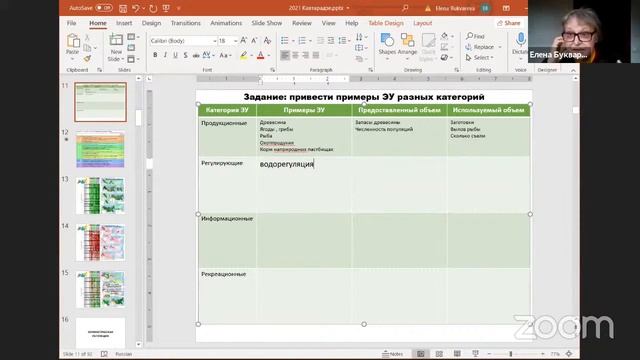Toggle Strikethrough formatting
Viewport: 640px width, 360px height.
pyautogui.click(x=196, y=55)
